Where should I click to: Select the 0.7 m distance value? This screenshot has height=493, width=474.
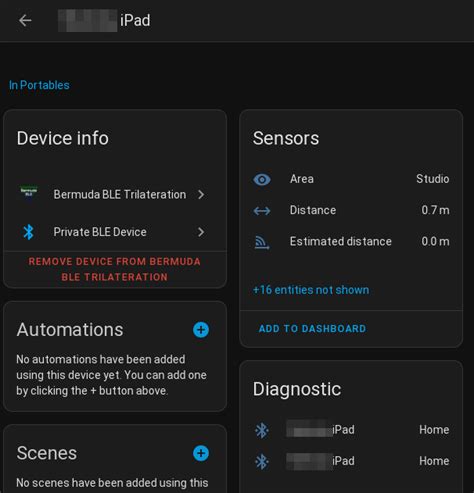click(435, 210)
